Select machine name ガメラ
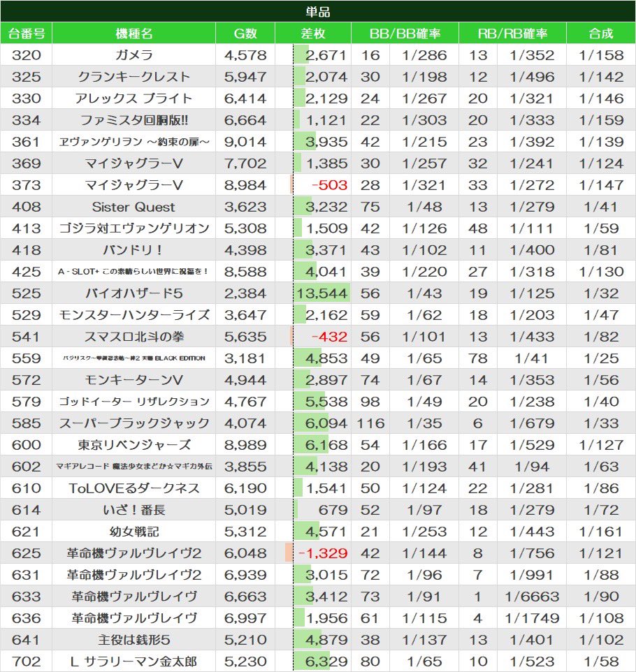Image resolution: width=636 pixels, height=672 pixels. pos(133,55)
